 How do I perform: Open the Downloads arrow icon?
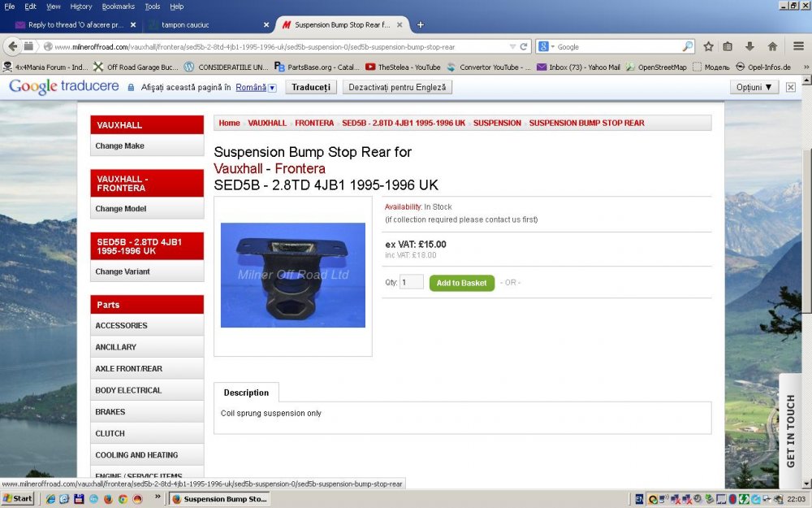749,46
